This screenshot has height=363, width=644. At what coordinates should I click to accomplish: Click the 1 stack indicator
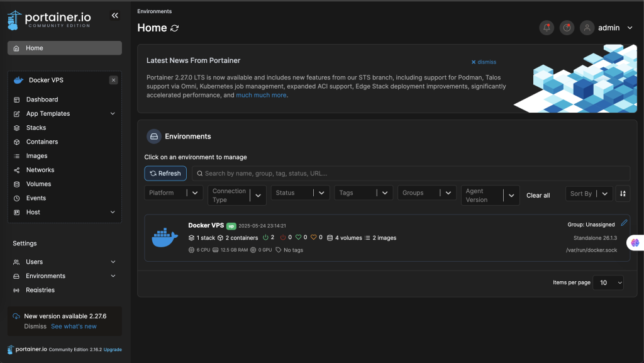(202, 238)
